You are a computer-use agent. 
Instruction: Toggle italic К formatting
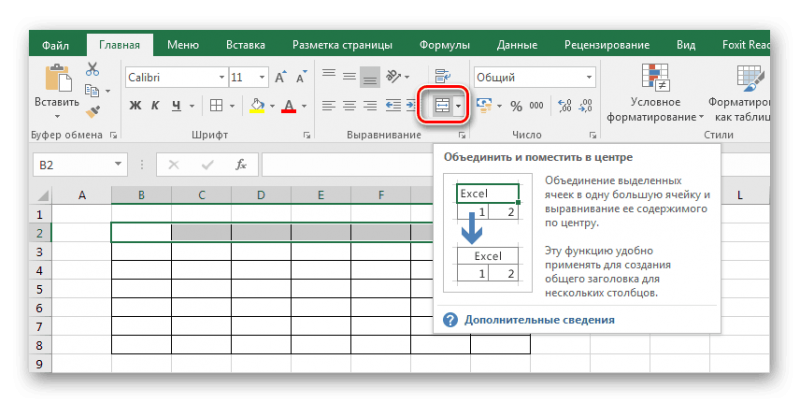coord(155,106)
